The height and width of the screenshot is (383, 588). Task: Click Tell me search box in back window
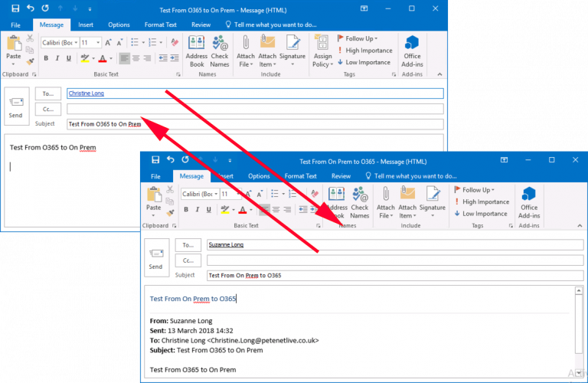tap(271, 25)
